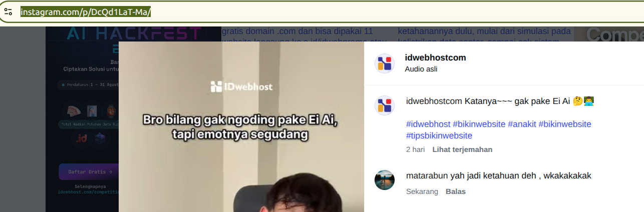Open the first #bikinwebsite hashtag
644x212 pixels.
coord(479,124)
